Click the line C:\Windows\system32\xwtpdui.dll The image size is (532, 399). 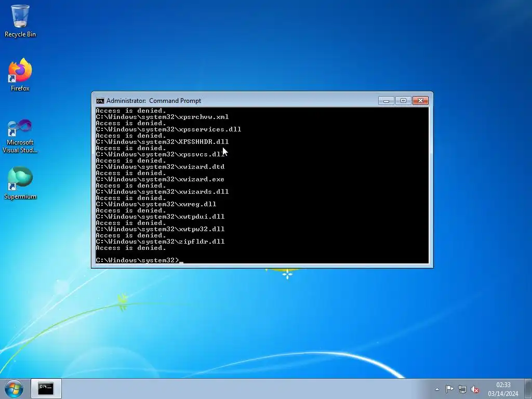[160, 217]
